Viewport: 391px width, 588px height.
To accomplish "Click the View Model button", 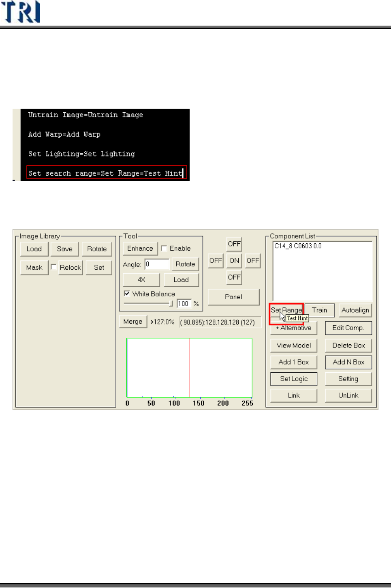I will [294, 346].
